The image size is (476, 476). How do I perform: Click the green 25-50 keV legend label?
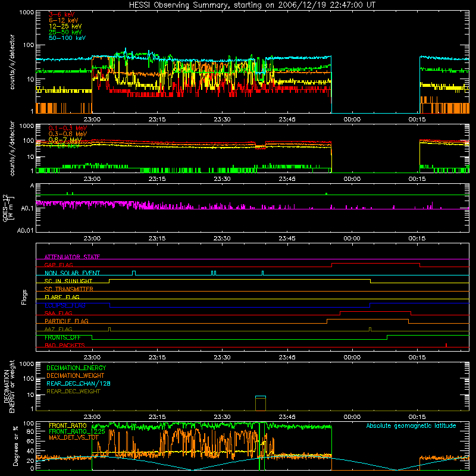65,32
